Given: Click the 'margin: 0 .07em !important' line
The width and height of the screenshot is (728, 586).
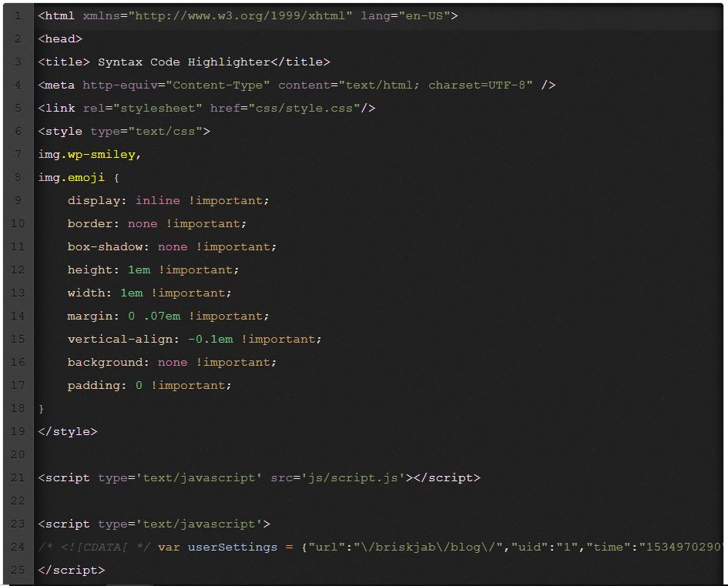Looking at the screenshot, I should pyautogui.click(x=168, y=316).
